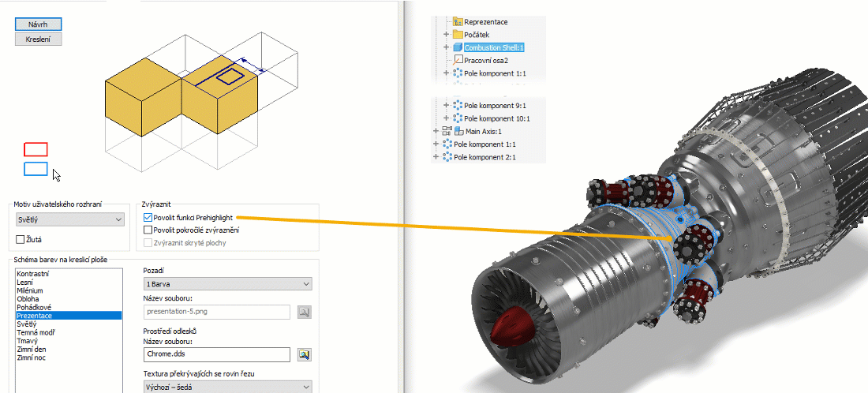This screenshot has height=393, width=868.
Task: Tick the Zvýraznit skryté plochy checkbox
Action: click(148, 242)
